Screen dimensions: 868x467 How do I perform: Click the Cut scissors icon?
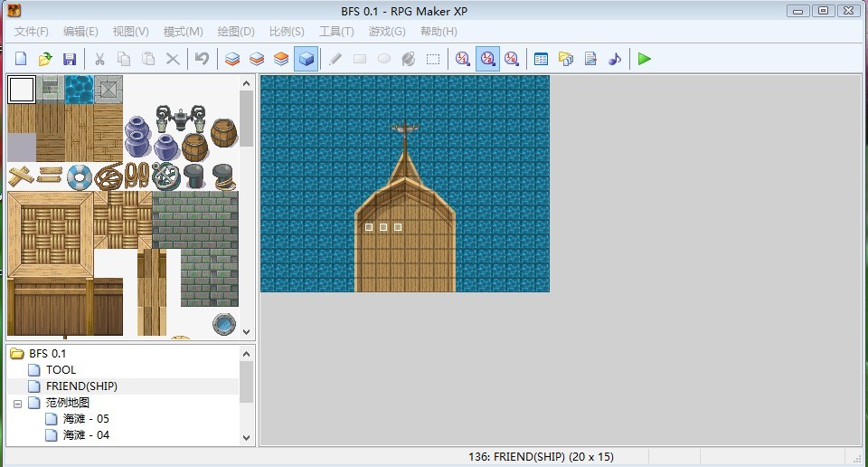pyautogui.click(x=99, y=59)
